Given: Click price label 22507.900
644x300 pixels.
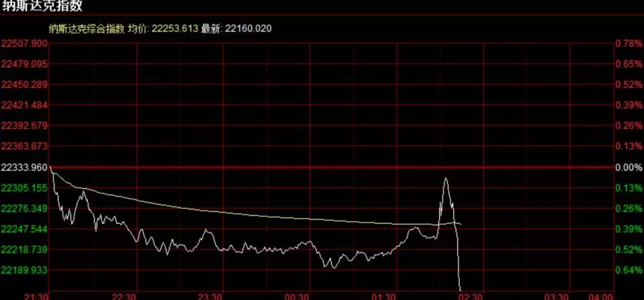Looking at the screenshot, I should point(24,44).
